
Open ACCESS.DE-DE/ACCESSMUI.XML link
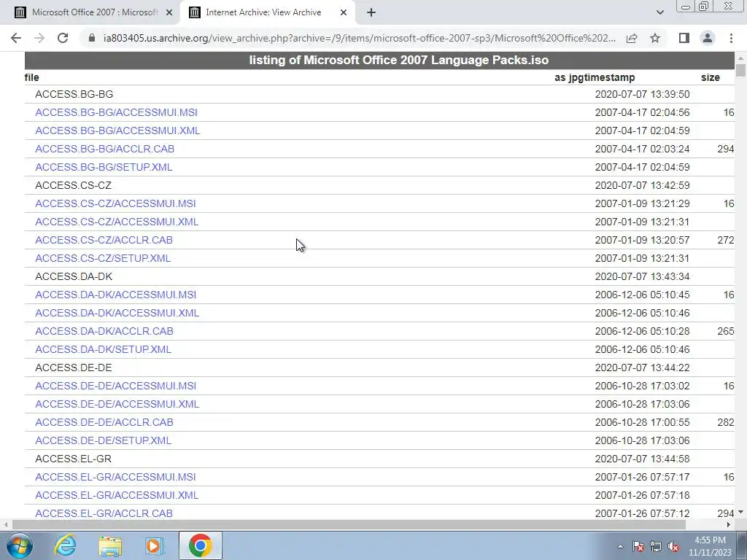[x=117, y=404]
